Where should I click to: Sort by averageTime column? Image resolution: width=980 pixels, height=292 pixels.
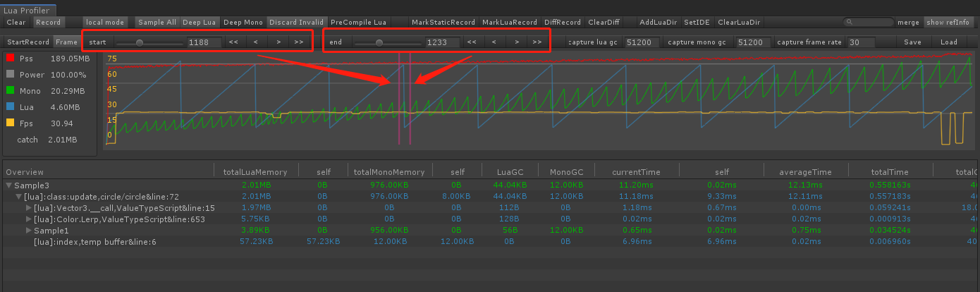(805, 172)
